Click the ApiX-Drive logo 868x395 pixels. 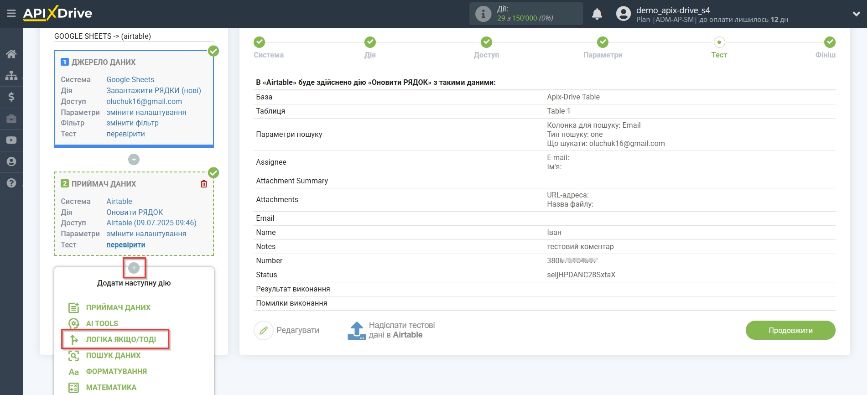[57, 13]
